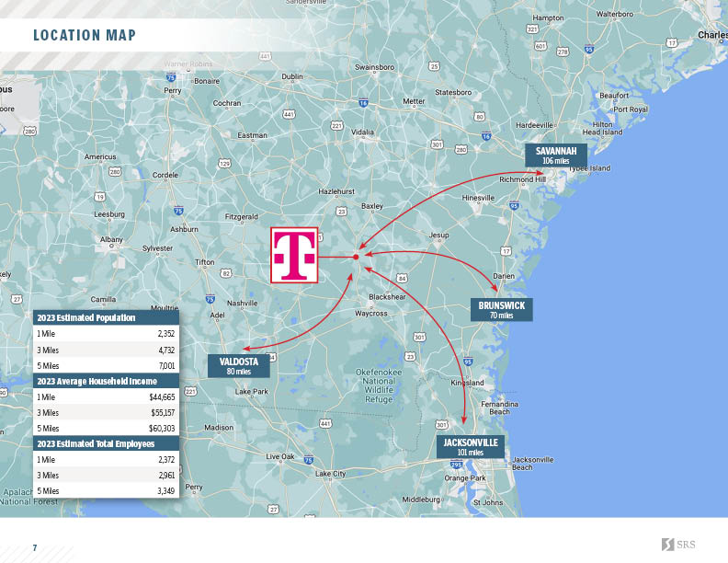Image resolution: width=728 pixels, height=563 pixels.
Task: Click the Jacksonville Beach label
Action: coord(533,464)
